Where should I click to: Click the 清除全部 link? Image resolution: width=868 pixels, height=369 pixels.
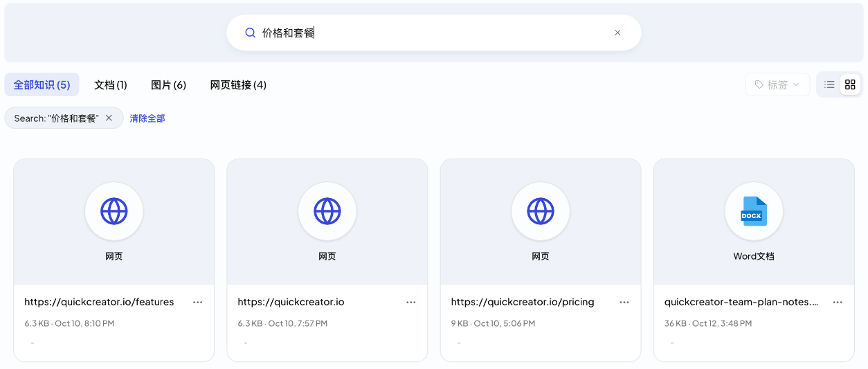click(x=147, y=118)
